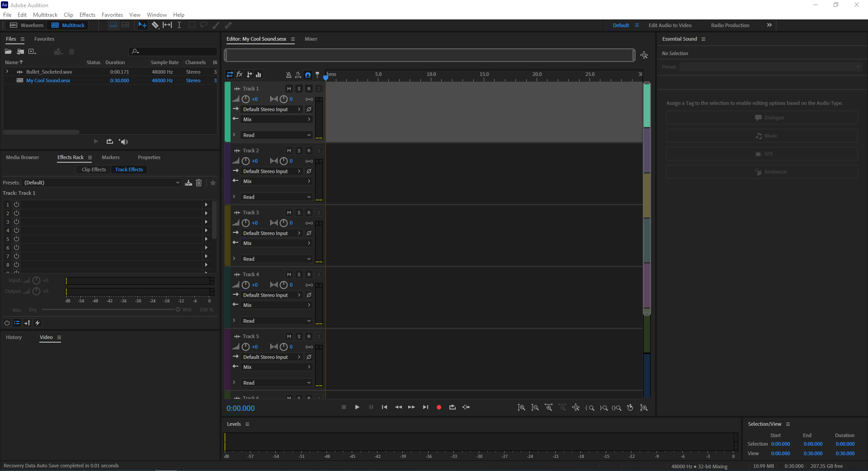Toggle snapping magnet icon in editor

click(x=308, y=75)
